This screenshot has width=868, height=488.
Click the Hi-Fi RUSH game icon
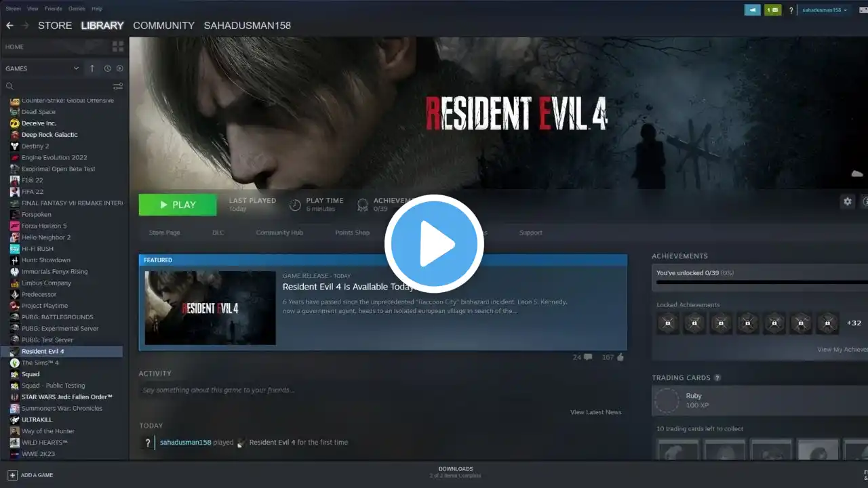pos(15,249)
